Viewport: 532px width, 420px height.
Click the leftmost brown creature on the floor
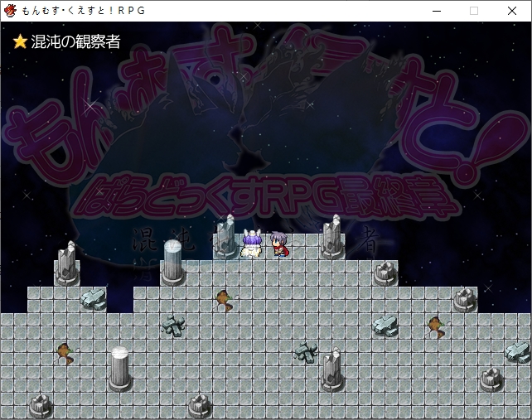65,354
